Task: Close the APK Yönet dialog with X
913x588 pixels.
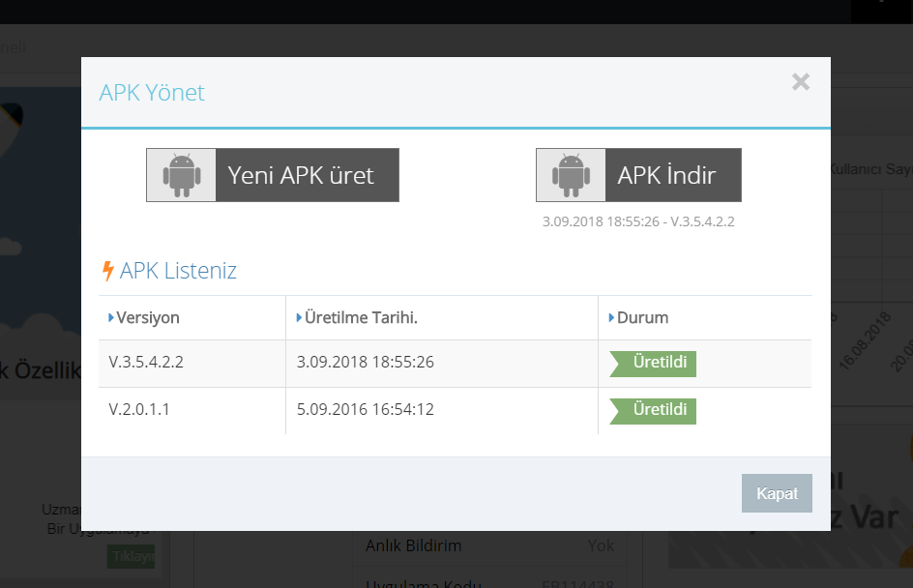Action: [801, 82]
